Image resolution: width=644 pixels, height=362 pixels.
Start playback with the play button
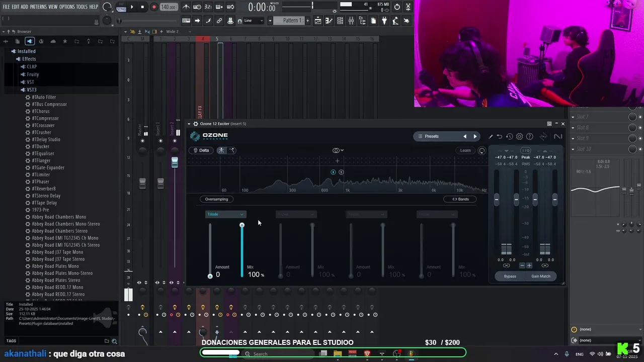click(132, 7)
